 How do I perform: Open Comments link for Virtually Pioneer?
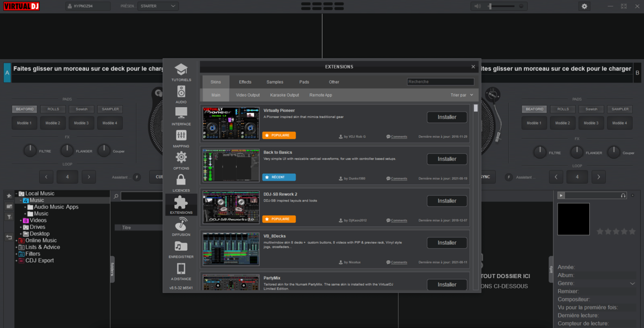click(399, 137)
